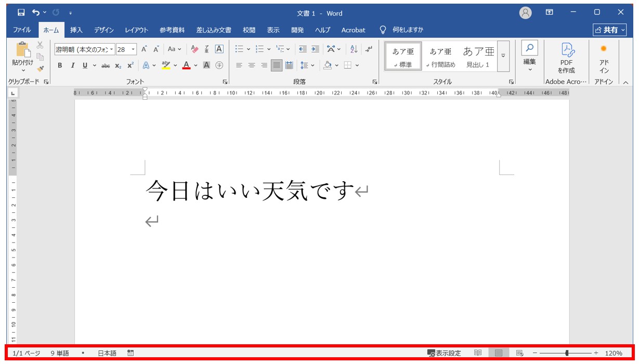Toggle subscript formatting
639x364 pixels.
click(118, 65)
